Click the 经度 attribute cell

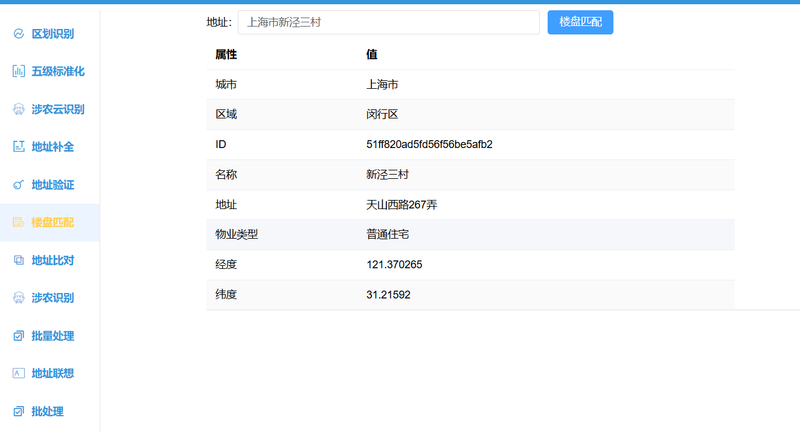pyautogui.click(x=226, y=264)
